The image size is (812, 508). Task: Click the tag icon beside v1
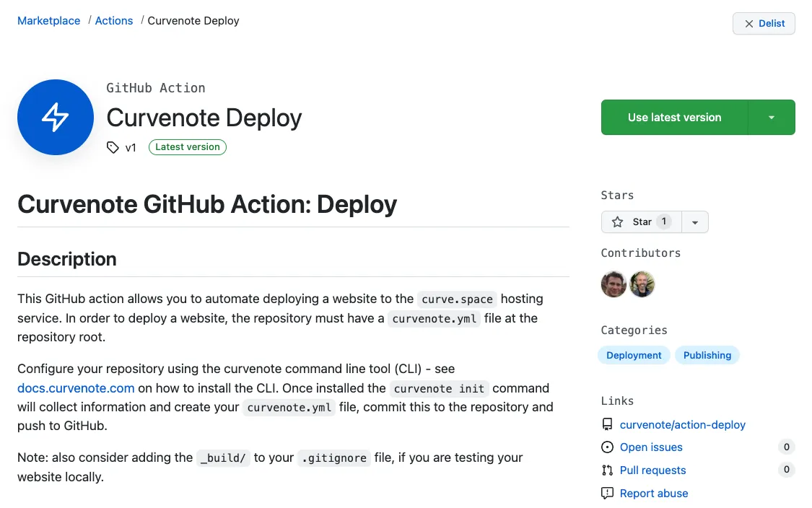[x=113, y=147]
